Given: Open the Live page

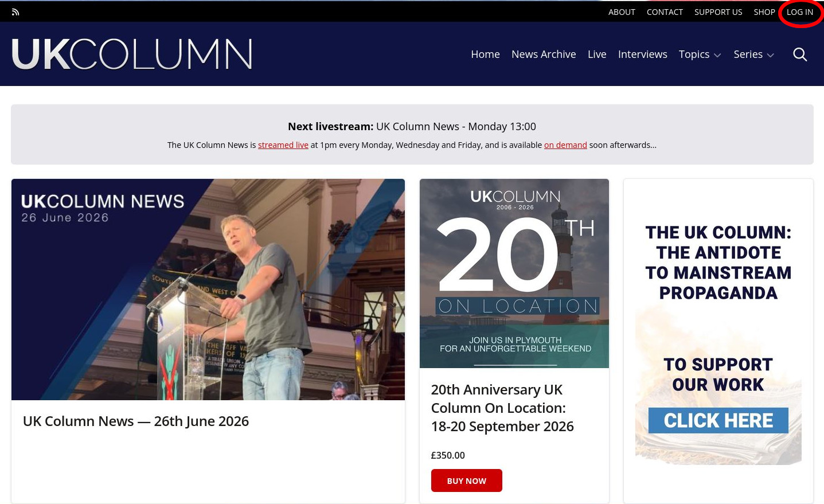Looking at the screenshot, I should tap(597, 54).
